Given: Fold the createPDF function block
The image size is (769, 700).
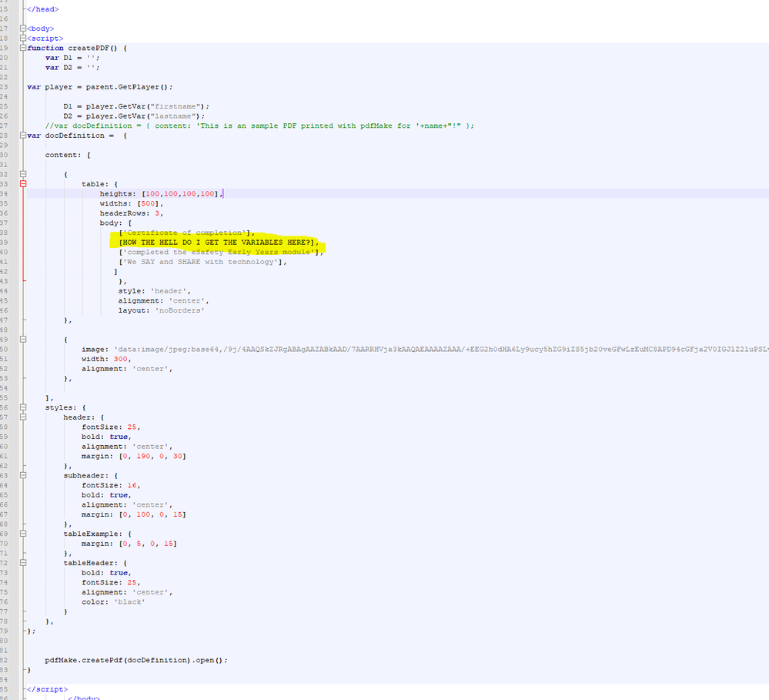Looking at the screenshot, I should pyautogui.click(x=22, y=48).
